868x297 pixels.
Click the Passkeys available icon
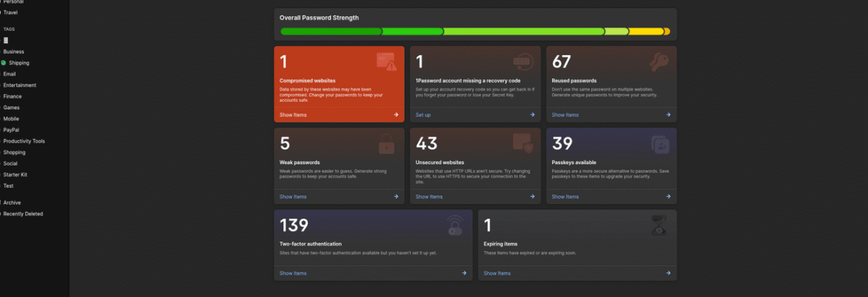point(660,143)
